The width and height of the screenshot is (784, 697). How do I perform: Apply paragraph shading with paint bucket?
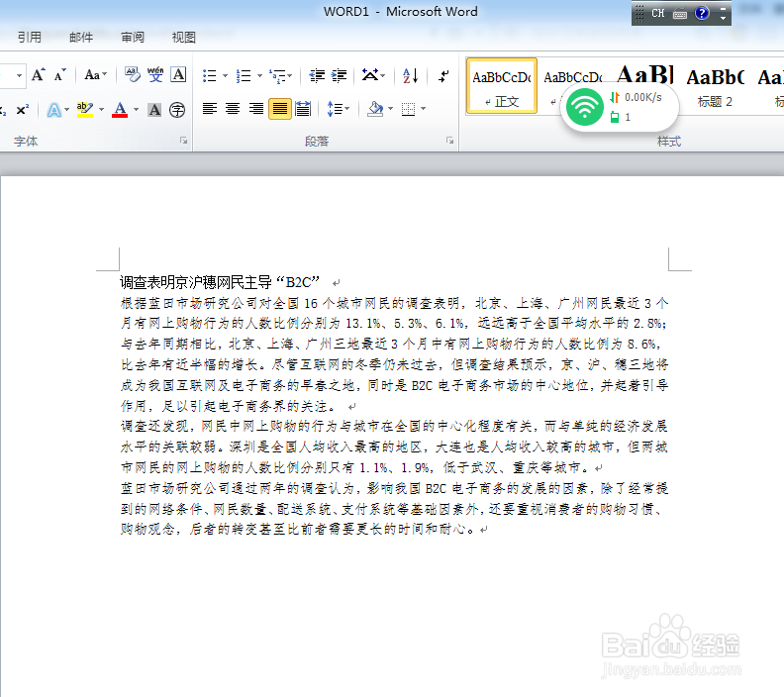[375, 109]
